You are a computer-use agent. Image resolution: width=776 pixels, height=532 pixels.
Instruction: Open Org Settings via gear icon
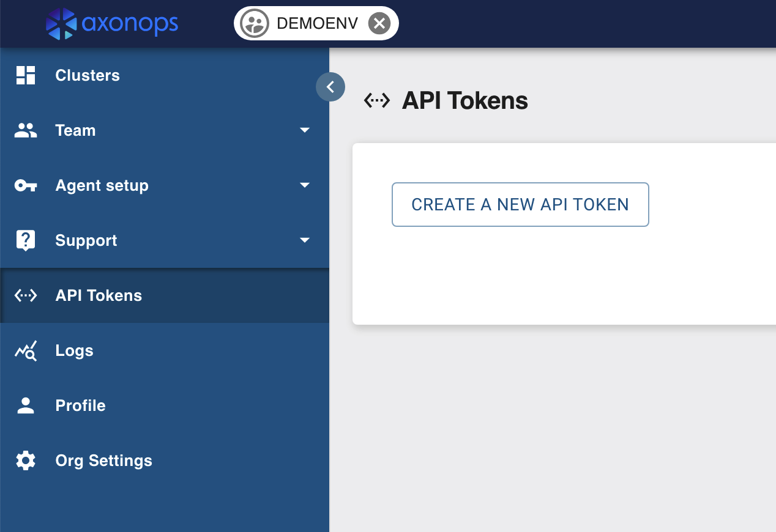[25, 460]
